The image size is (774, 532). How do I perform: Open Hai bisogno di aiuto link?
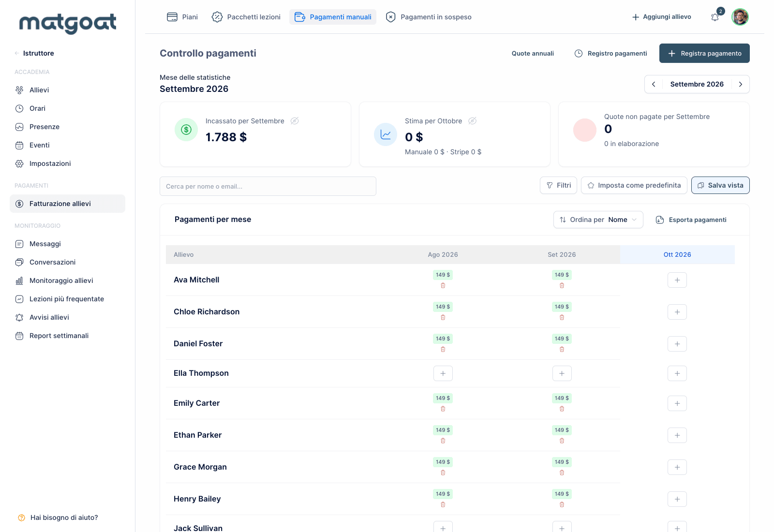click(x=58, y=517)
